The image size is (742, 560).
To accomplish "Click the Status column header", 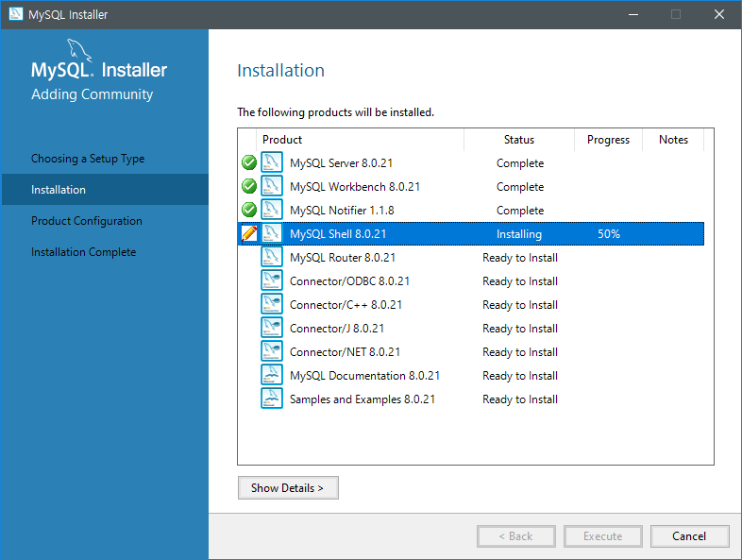I will (519, 140).
